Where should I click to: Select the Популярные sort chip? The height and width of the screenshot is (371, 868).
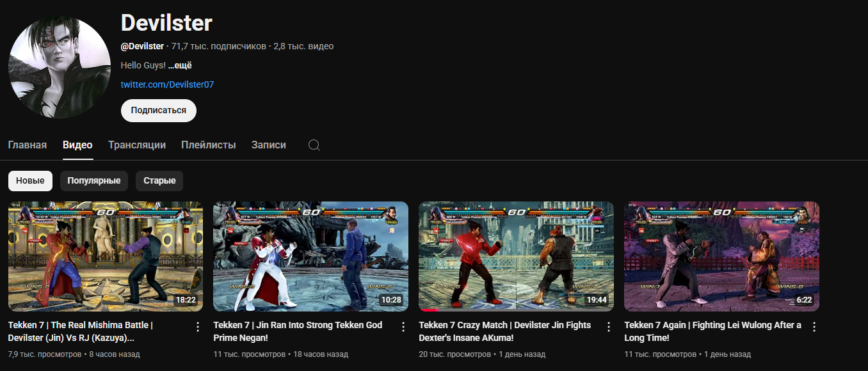[94, 181]
